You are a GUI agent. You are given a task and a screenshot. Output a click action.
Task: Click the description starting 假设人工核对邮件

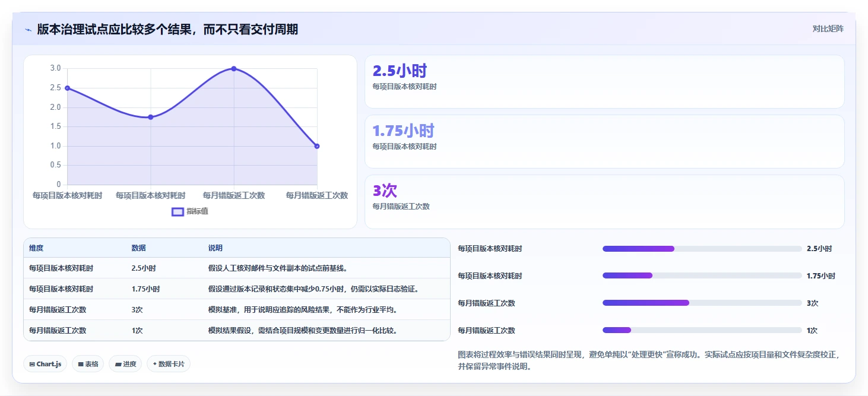coord(278,268)
